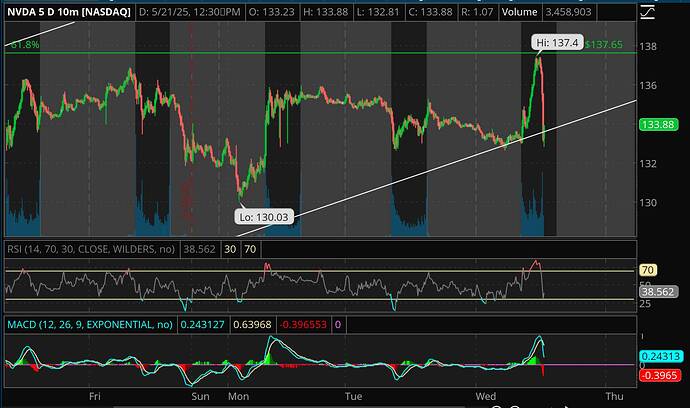This screenshot has height=408, width=690.
Task: Click the Sun label on time axis
Action: click(x=200, y=397)
